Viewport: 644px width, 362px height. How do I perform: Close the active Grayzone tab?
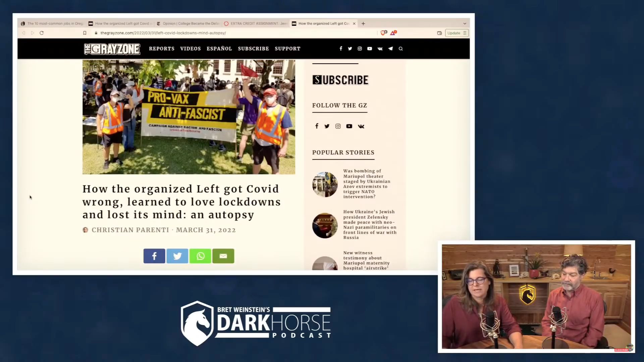(354, 23)
